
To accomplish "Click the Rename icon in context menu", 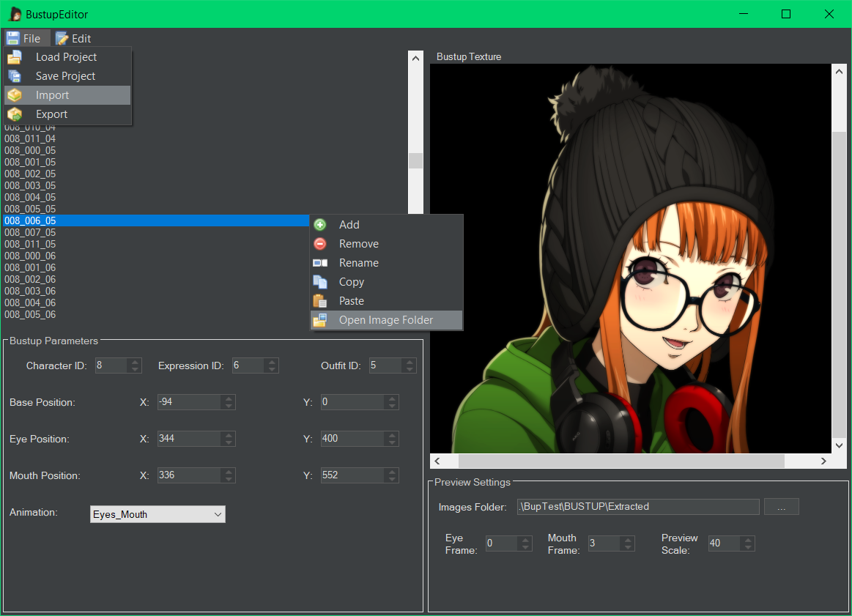I will (320, 263).
